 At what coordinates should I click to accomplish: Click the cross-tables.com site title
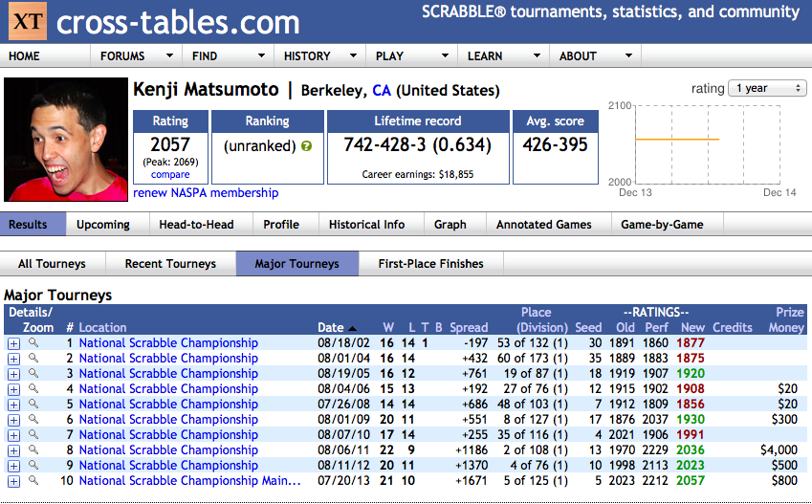point(178,22)
